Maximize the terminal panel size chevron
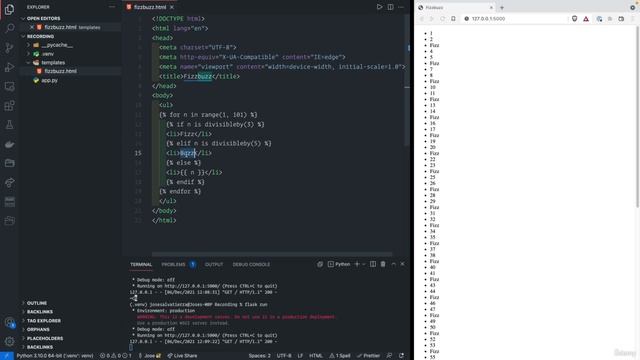 coord(393,264)
